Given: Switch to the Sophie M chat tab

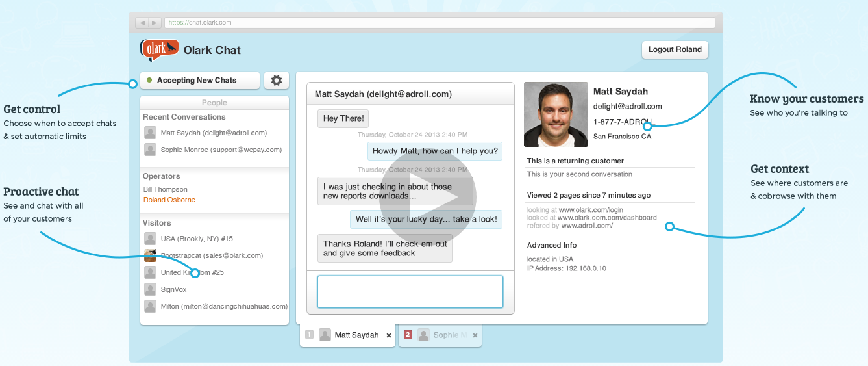Looking at the screenshot, I should (440, 335).
